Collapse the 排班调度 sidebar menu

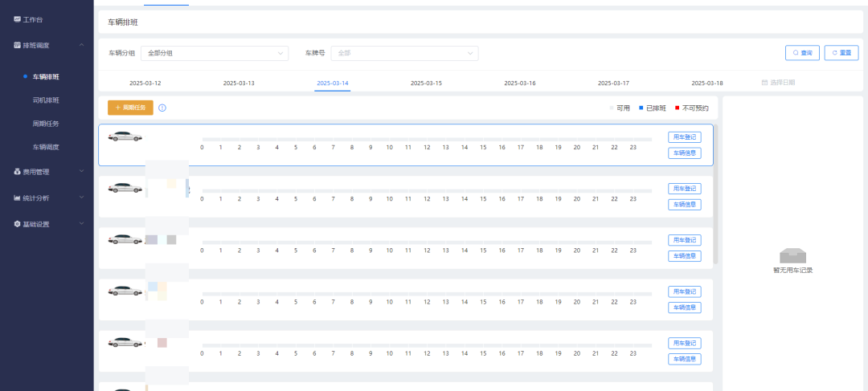pyautogui.click(x=81, y=45)
